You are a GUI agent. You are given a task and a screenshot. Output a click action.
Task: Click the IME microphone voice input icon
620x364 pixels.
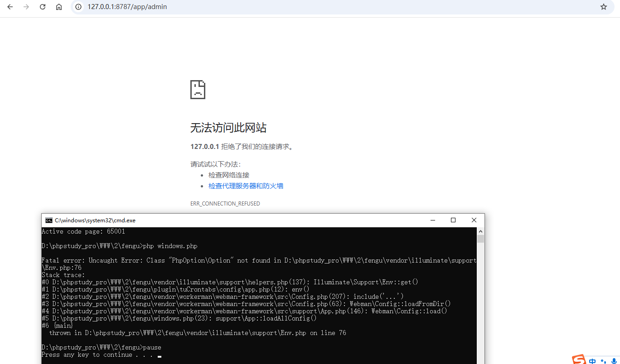click(614, 361)
